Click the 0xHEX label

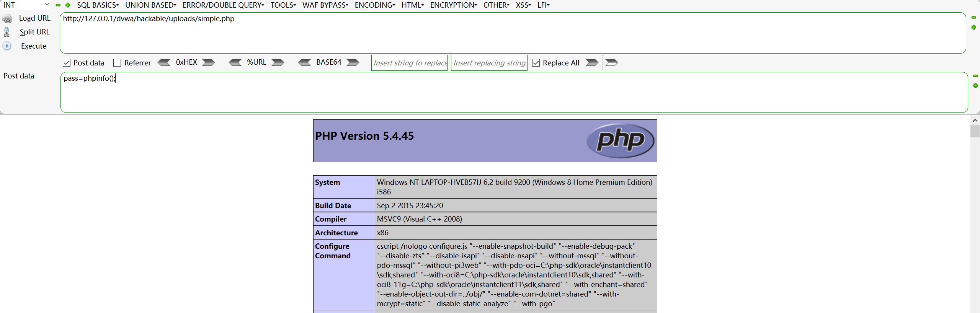point(186,62)
